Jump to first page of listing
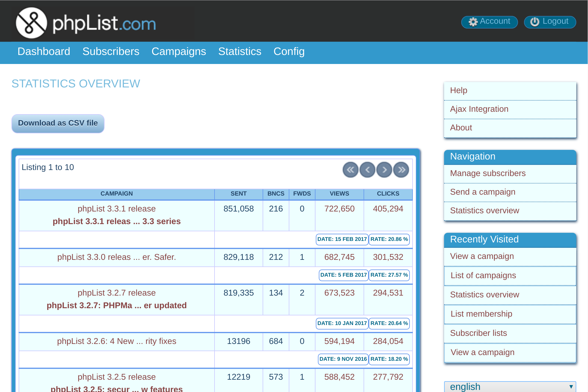 (x=350, y=170)
